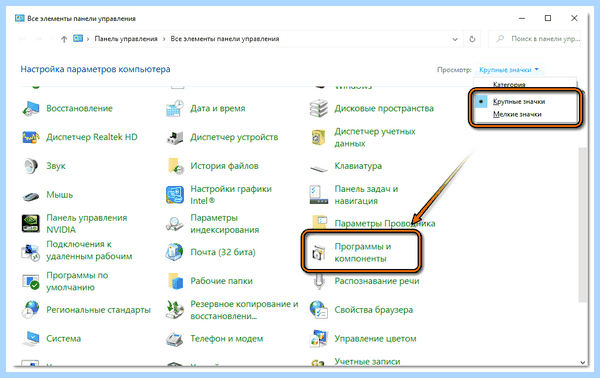The height and width of the screenshot is (378, 600).
Task: Open the Региональные стандарты globe icon
Action: [31, 310]
